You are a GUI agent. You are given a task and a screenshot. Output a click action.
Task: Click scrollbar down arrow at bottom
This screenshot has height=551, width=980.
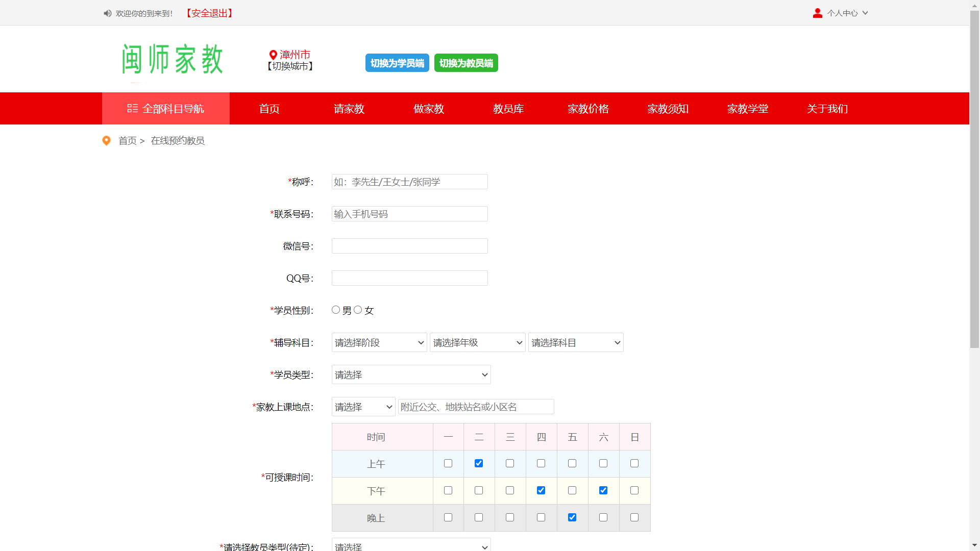pyautogui.click(x=974, y=545)
